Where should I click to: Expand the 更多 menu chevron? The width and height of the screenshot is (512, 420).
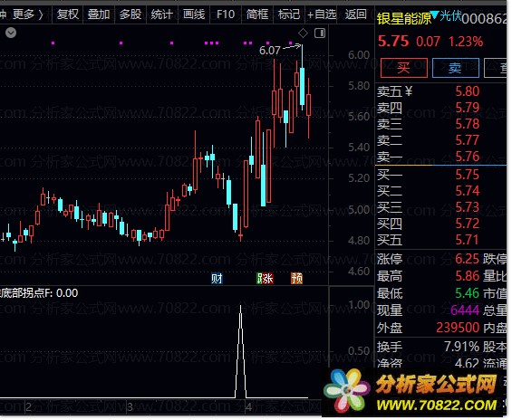coord(41,14)
